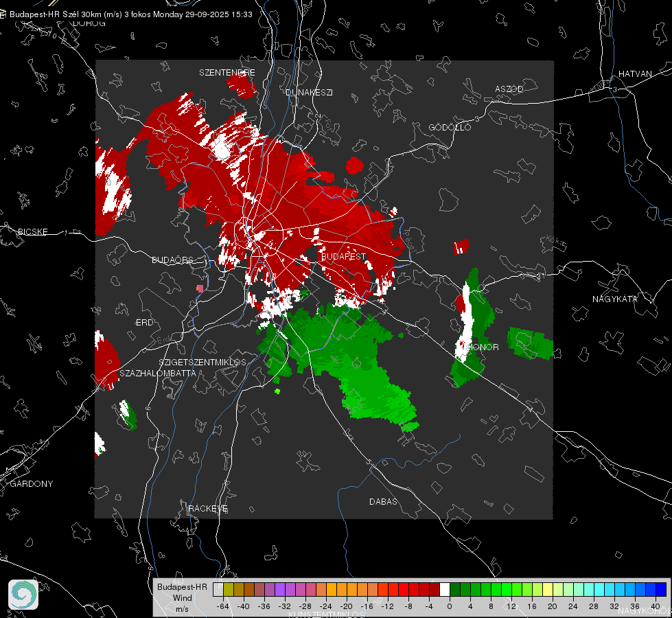The width and height of the screenshot is (672, 618).
Task: Click the pink square marker near Budaörs
Action: (x=200, y=288)
